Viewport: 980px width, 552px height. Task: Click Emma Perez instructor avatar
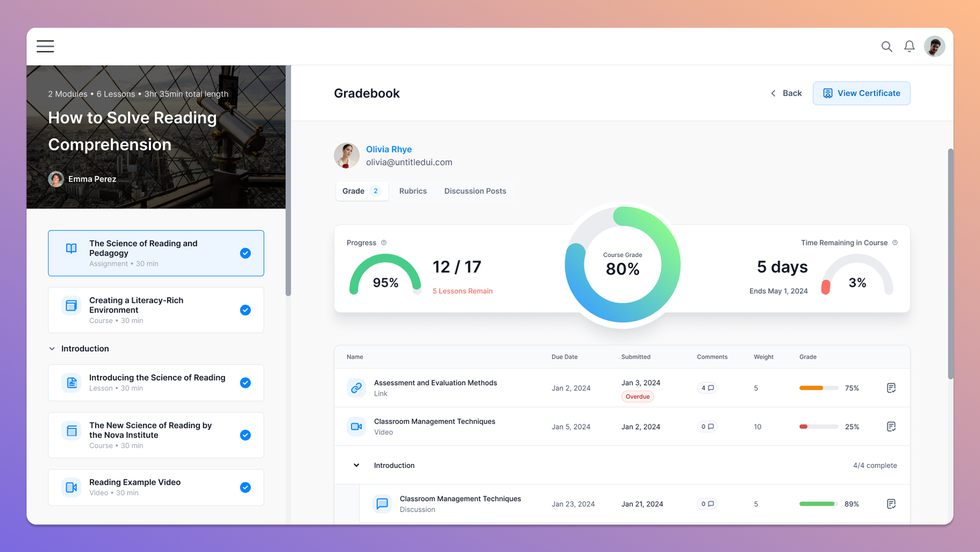pos(56,179)
